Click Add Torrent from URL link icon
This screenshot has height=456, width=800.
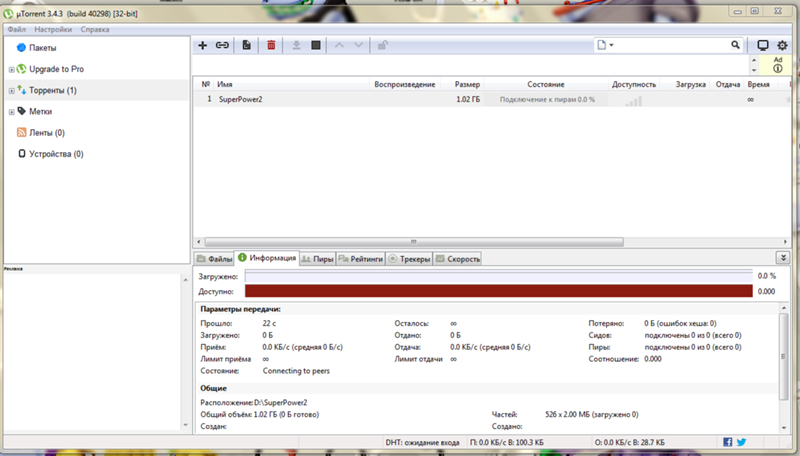tap(222, 45)
